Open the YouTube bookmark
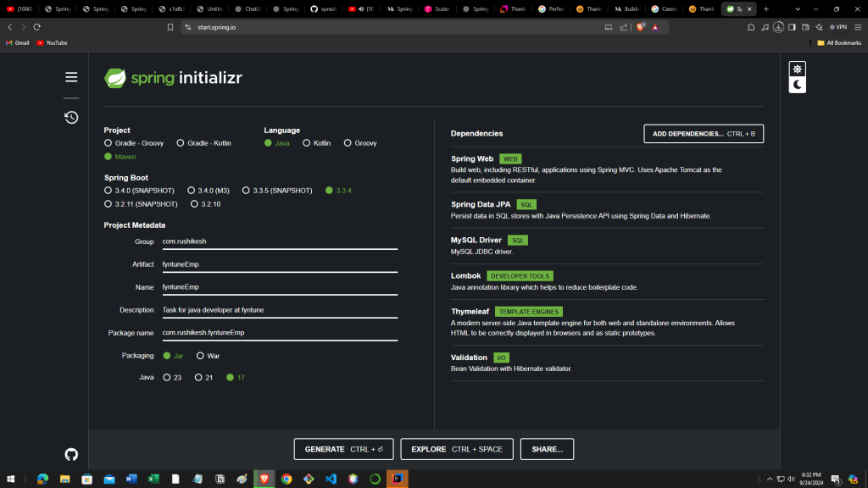Viewport: 868px width, 488px height. tap(52, 42)
